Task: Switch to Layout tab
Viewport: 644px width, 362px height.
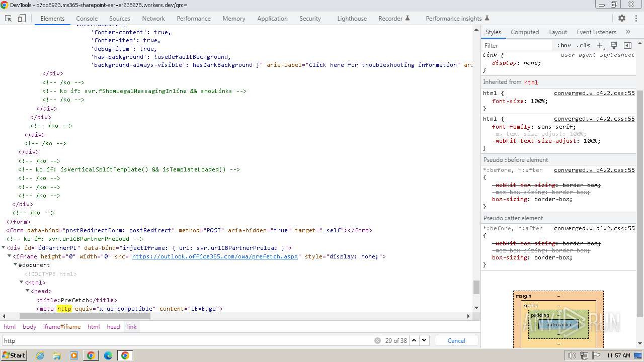Action: [x=558, y=32]
